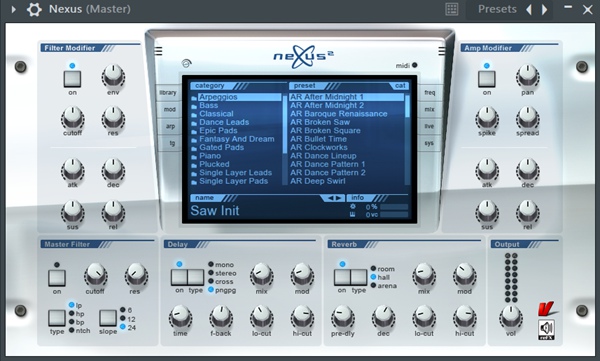The width and height of the screenshot is (600, 361).
Task: Expand the plugin options arrow beside gear
Action: pos(13,9)
